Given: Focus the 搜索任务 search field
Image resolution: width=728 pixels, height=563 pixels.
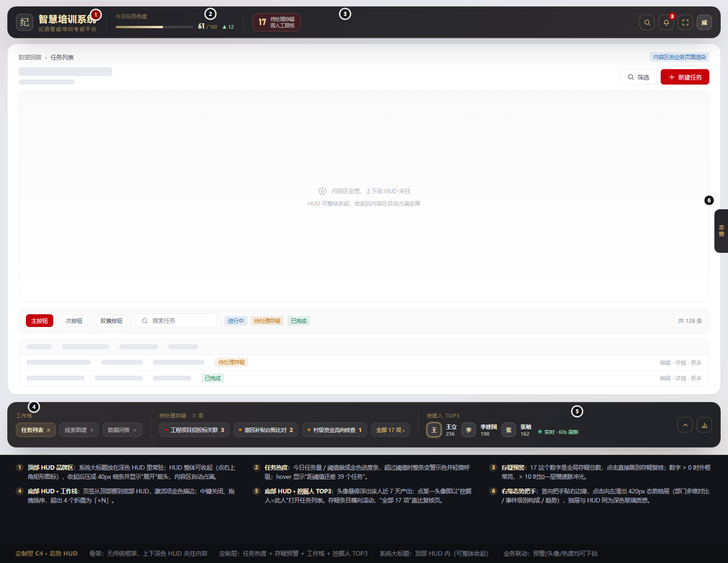Looking at the screenshot, I should [176, 321].
